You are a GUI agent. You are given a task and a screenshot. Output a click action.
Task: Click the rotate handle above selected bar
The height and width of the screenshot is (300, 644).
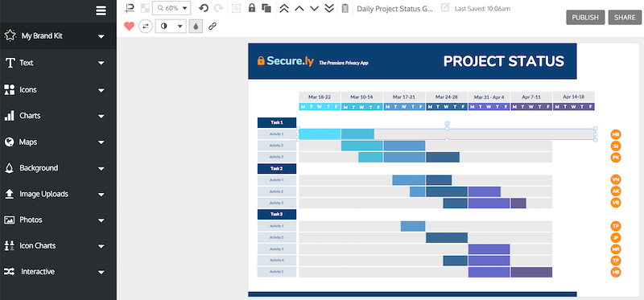[x=448, y=123]
